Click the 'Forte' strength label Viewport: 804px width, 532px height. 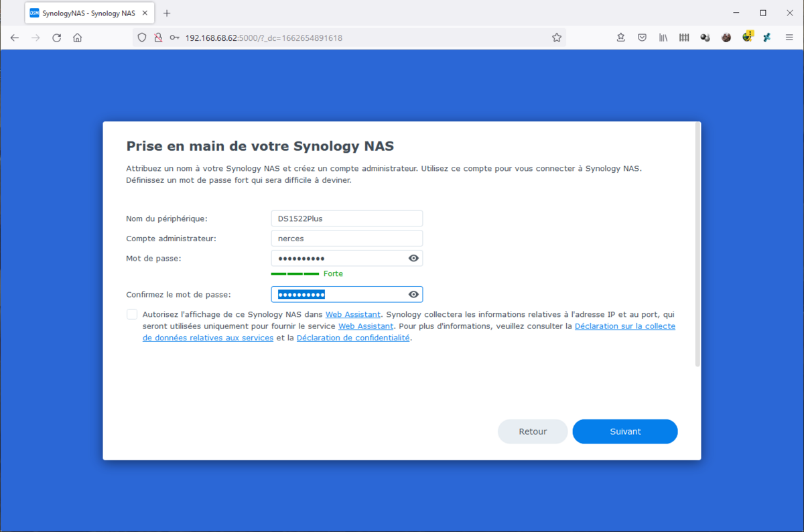[333, 274]
